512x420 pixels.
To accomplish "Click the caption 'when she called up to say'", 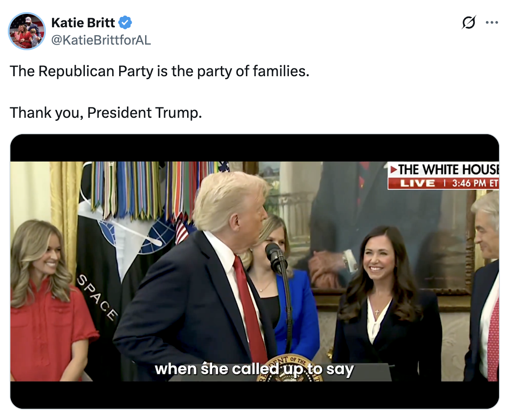I will (254, 369).
